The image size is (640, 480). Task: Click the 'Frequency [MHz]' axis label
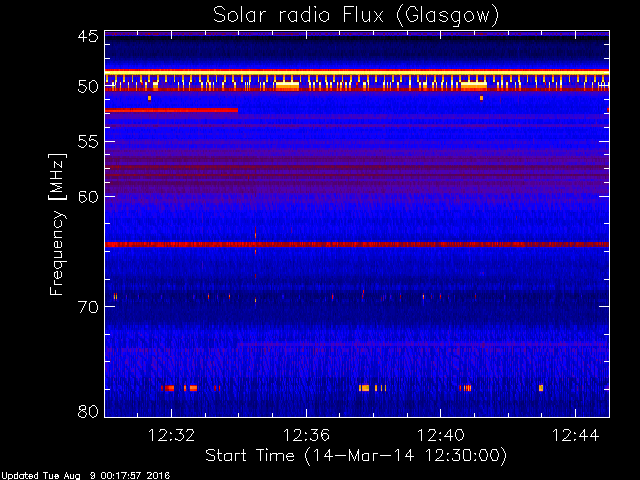[57, 224]
